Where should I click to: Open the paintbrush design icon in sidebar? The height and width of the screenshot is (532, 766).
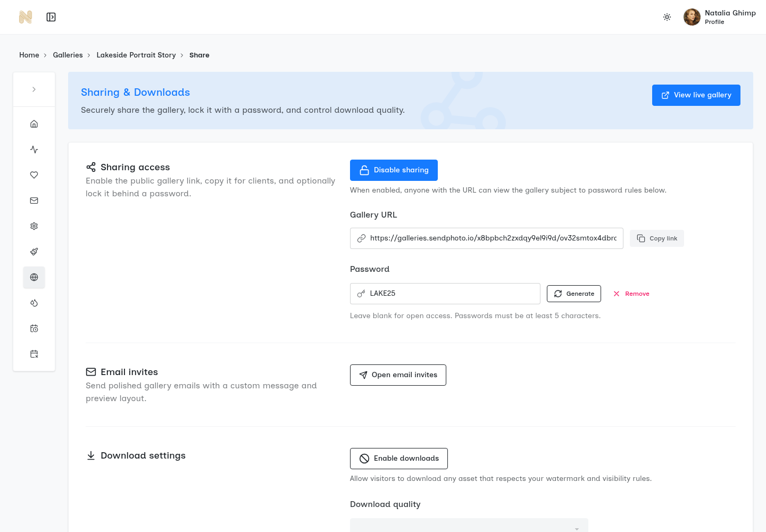[x=34, y=252]
